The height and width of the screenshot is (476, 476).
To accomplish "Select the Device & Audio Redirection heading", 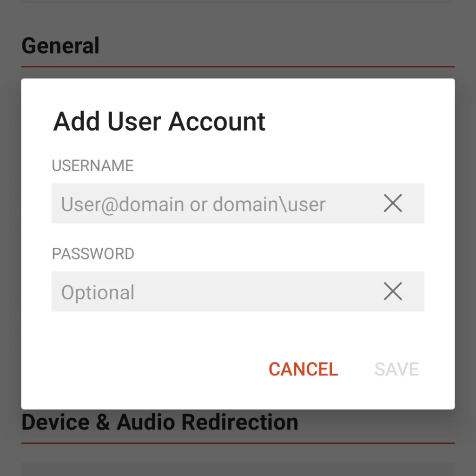I will [x=160, y=422].
